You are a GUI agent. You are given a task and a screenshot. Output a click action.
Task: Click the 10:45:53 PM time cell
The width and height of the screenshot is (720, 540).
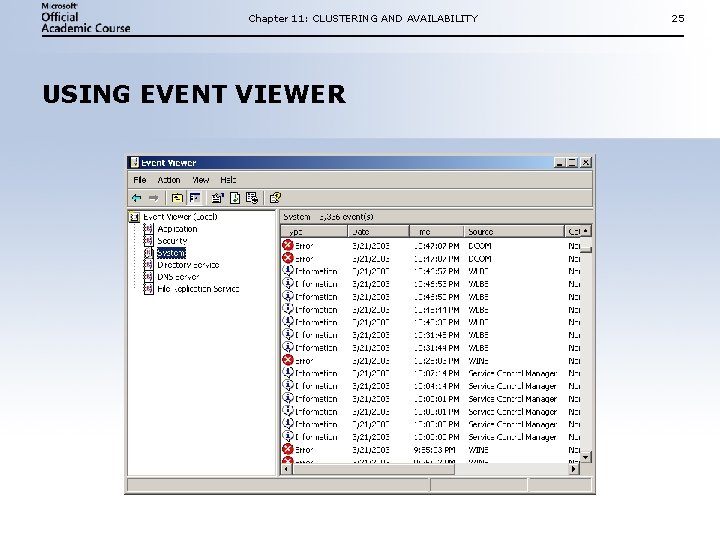click(436, 284)
